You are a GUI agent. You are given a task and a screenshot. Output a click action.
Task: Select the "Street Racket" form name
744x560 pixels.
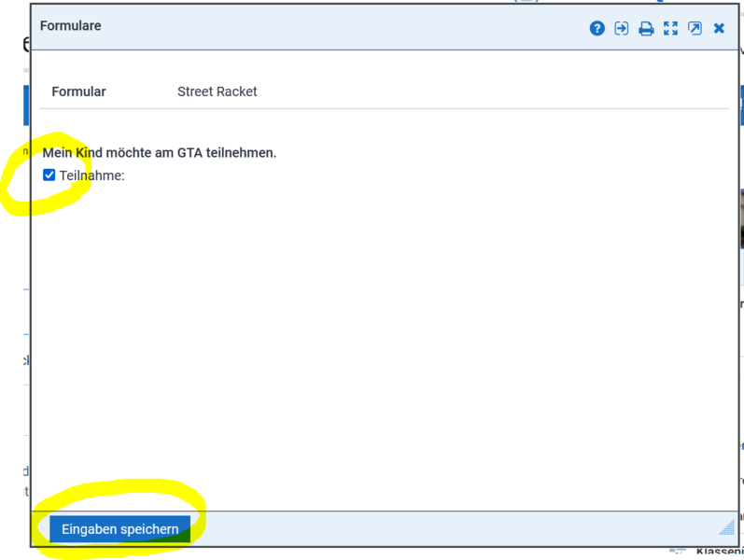pyautogui.click(x=217, y=91)
